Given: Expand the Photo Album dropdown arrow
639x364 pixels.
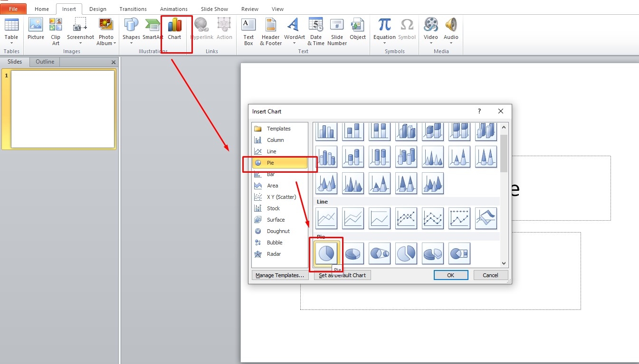Looking at the screenshot, I should click(114, 43).
